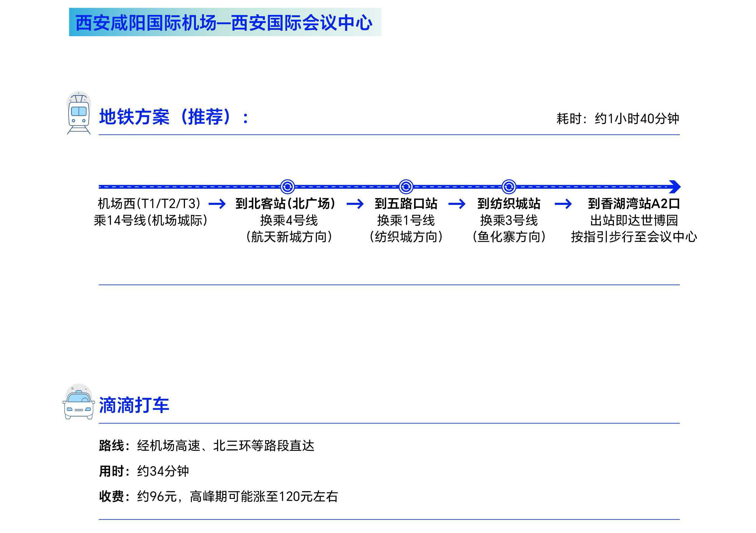Image resolution: width=756 pixels, height=533 pixels.
Task: Click the page title 西安咸阳国际机场—西安国际会议中心
Action: coord(225,23)
